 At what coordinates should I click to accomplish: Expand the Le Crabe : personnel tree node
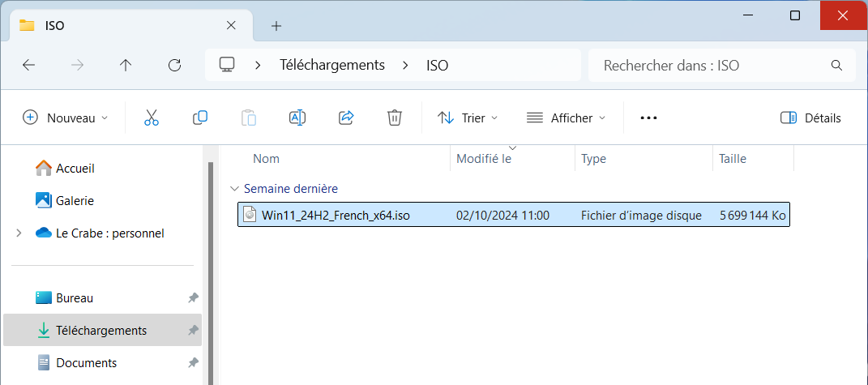point(19,233)
